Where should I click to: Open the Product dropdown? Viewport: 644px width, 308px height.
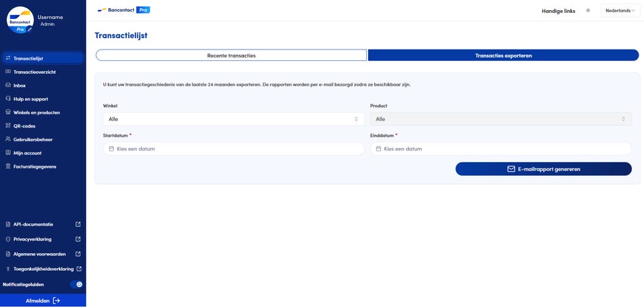tap(501, 119)
